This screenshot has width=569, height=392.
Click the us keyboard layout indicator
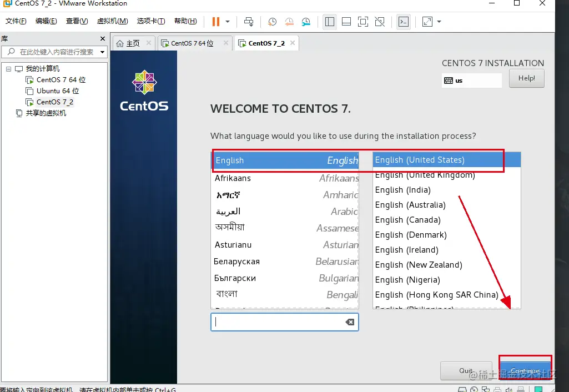point(472,80)
